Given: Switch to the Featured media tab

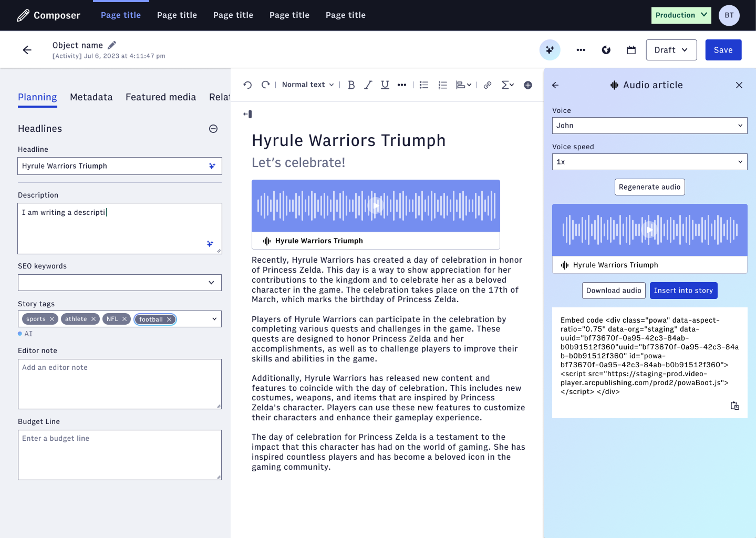Looking at the screenshot, I should click(x=161, y=97).
